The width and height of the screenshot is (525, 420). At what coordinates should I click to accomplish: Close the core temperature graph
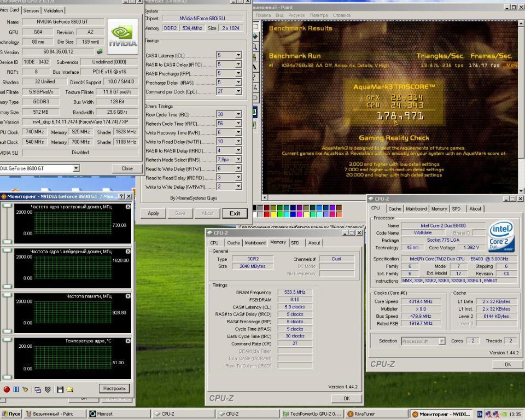point(128,341)
